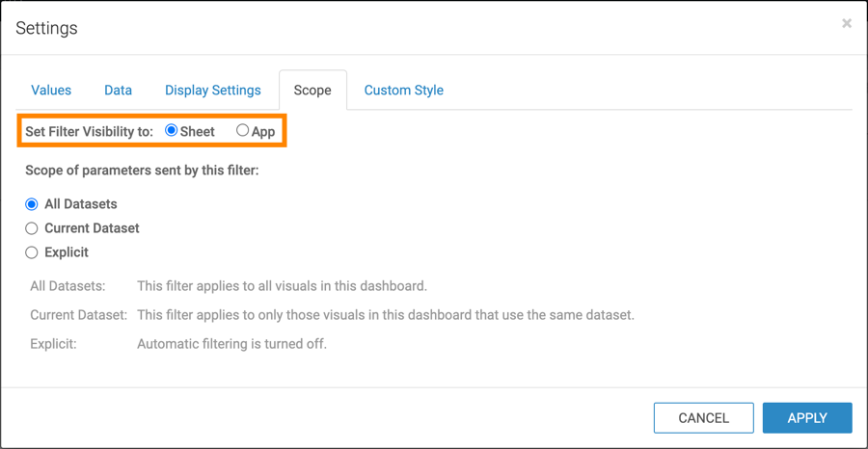
Task: Choose the All Datasets scope option
Action: [32, 204]
